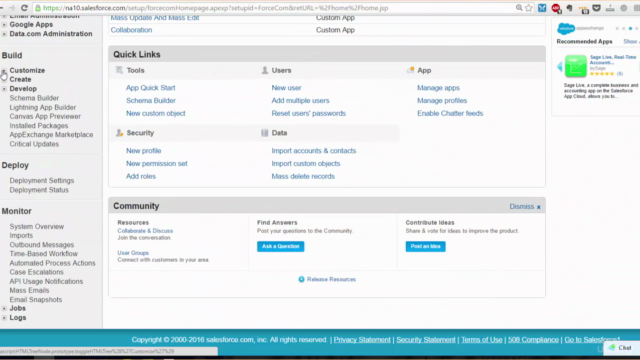The image size is (640, 360).
Task: Open Email Snapshots
Action: click(x=36, y=300)
